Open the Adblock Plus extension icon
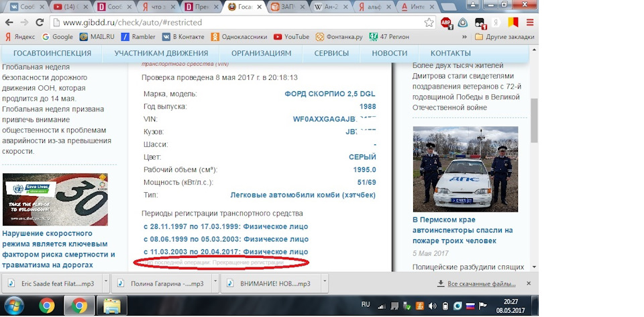 [x=445, y=22]
